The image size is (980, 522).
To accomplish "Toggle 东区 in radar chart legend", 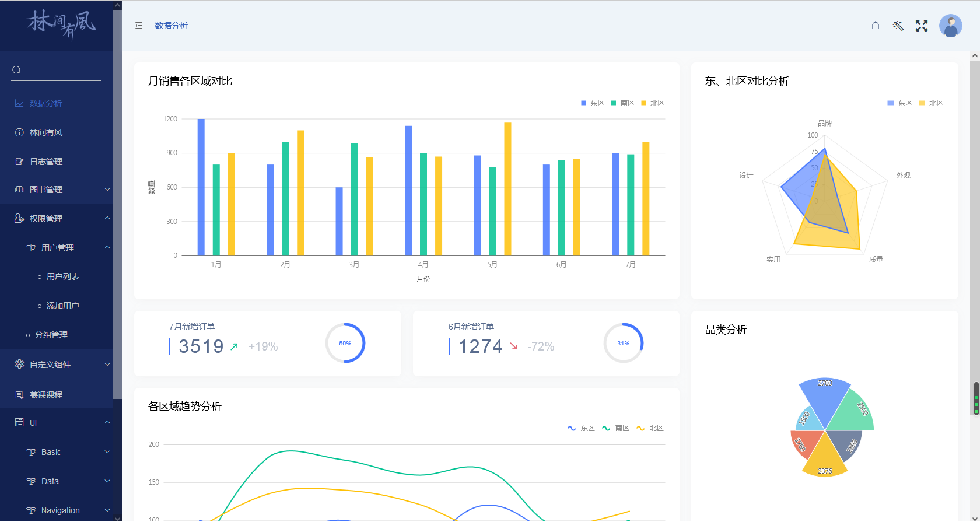I will point(900,103).
